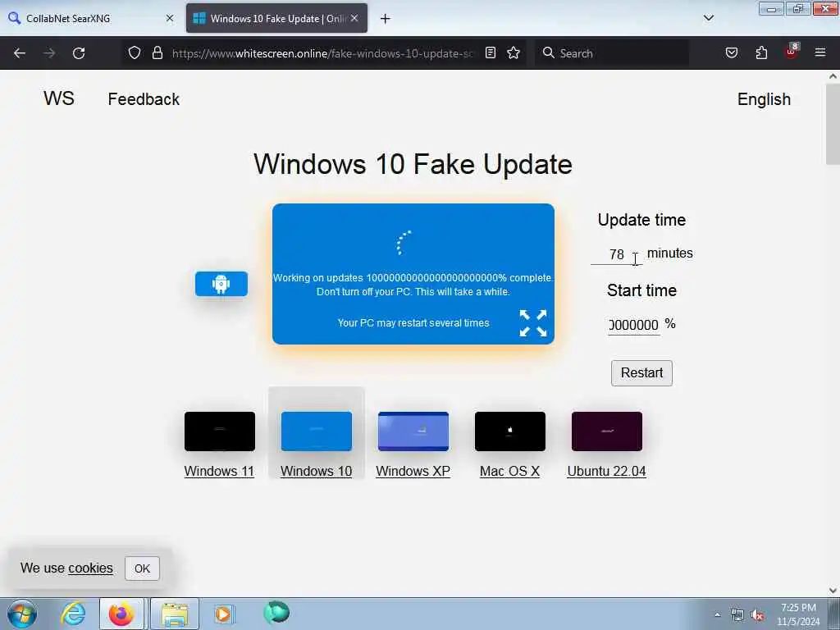
Task: Click the uBlock extension icon with badge
Action: [792, 52]
